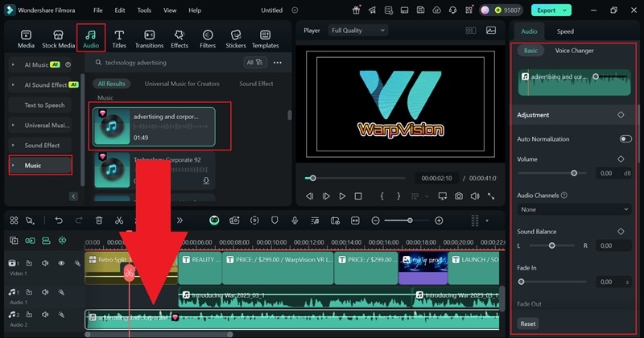Lock the Video 1 track

click(29, 263)
